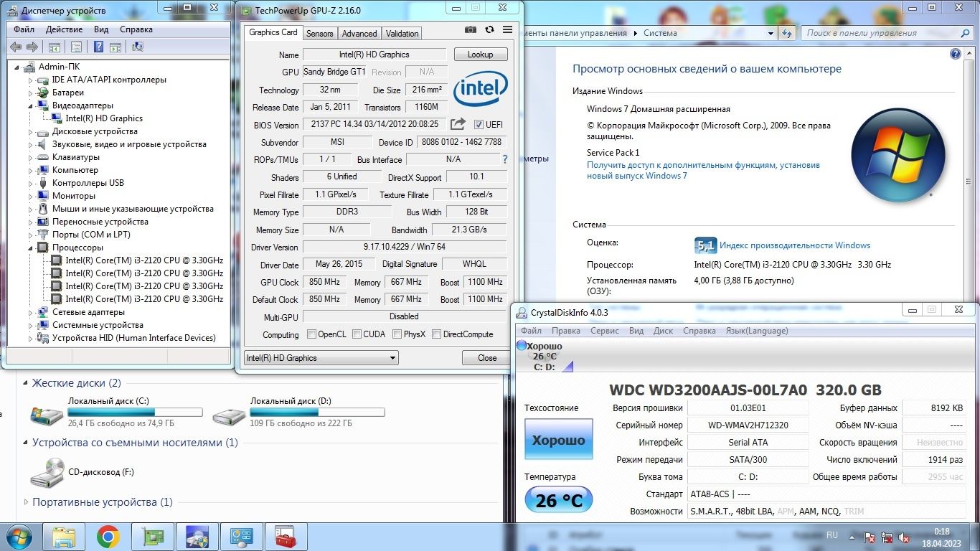This screenshot has height=551, width=980.
Task: Open the GPU selection dropdown in GPU-Z
Action: pos(321,358)
